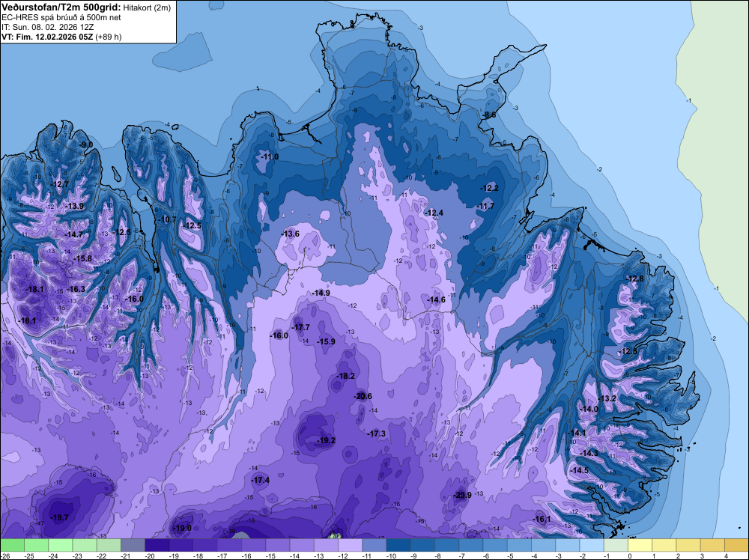Click the -14.3 temperature value
Viewport: 749px width, 560px height.
589,453
